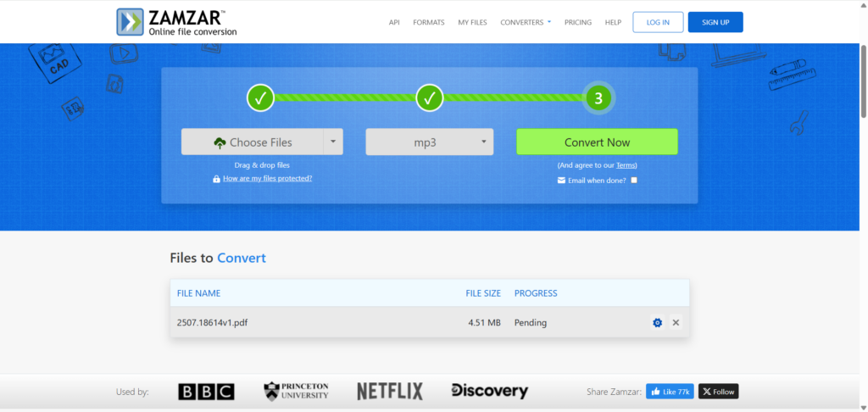Click the Discovery logo

(489, 391)
